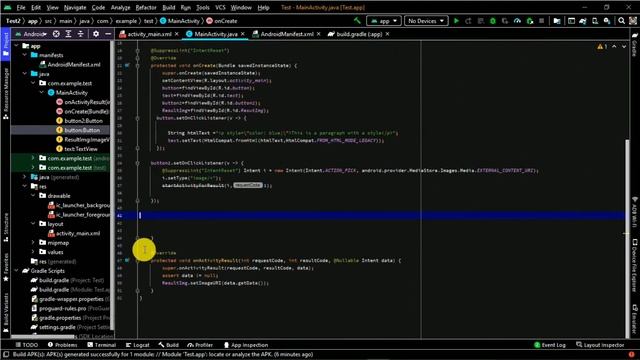
Task: Click the Select Opened File target icon
Action: click(56, 34)
